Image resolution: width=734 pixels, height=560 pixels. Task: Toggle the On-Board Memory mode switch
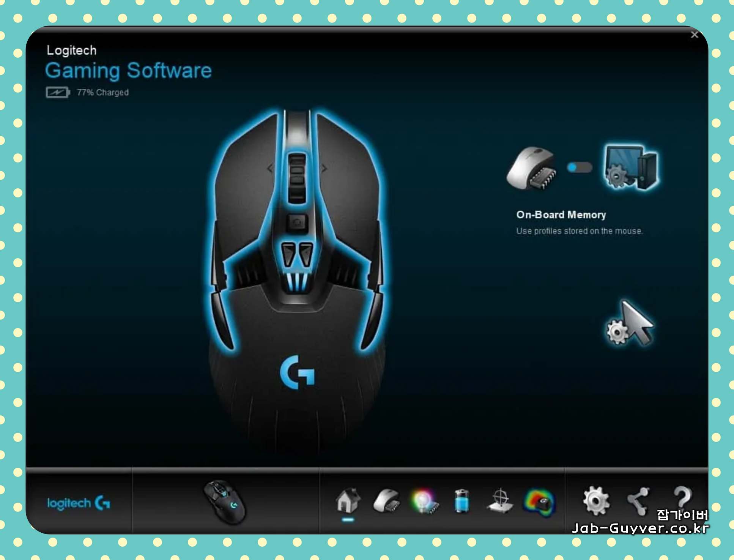579,167
